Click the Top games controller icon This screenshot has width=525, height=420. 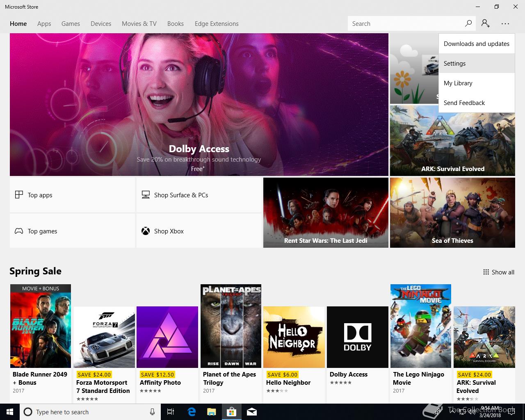(19, 231)
